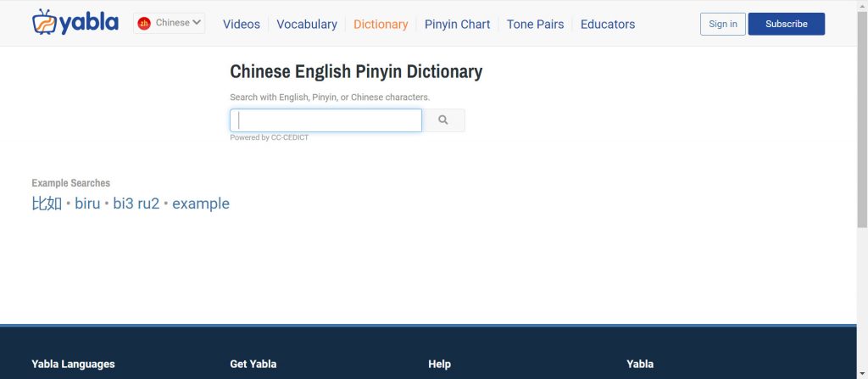Open the Videos menu item
The image size is (868, 379).
[x=242, y=24]
